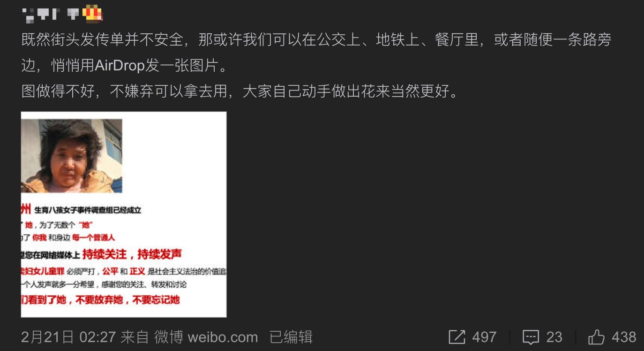This screenshot has width=644, height=351.
Task: Click the first line starting 既然街头发传单
Action: [x=316, y=40]
